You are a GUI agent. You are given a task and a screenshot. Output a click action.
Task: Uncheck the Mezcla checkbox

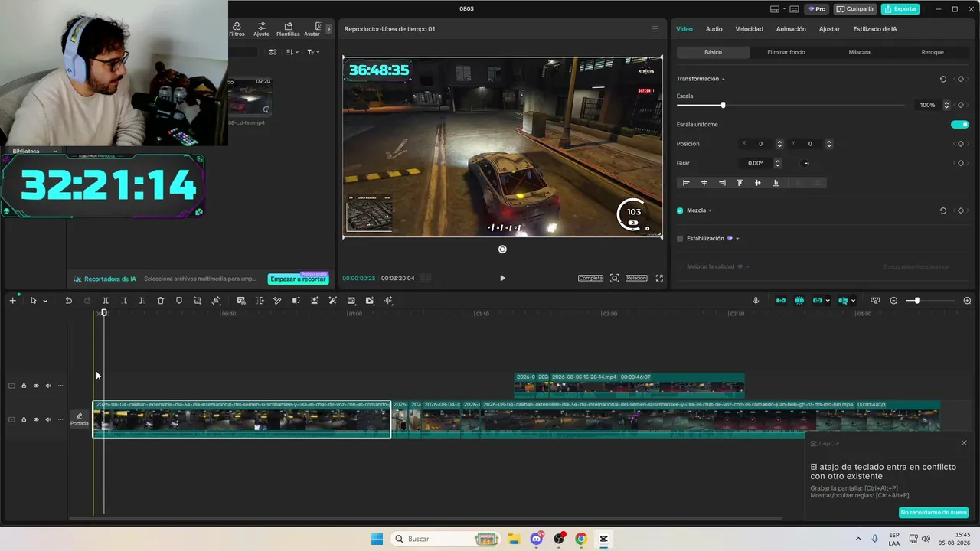680,210
